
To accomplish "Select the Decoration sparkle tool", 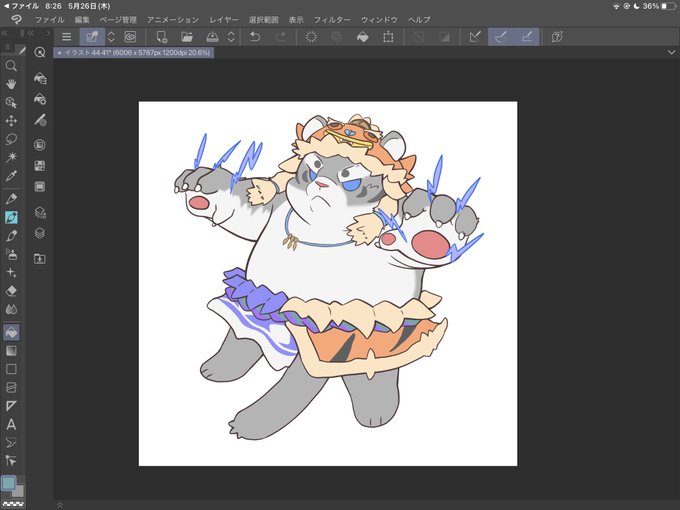I will coord(11,272).
